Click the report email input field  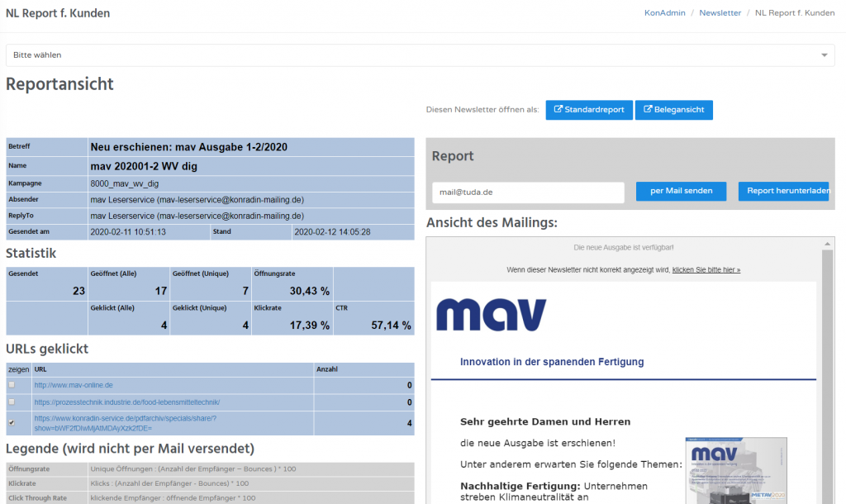[528, 192]
